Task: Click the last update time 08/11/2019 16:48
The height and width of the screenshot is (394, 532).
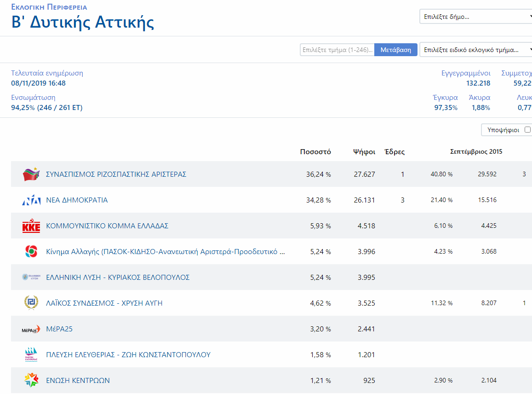Action: click(x=38, y=83)
